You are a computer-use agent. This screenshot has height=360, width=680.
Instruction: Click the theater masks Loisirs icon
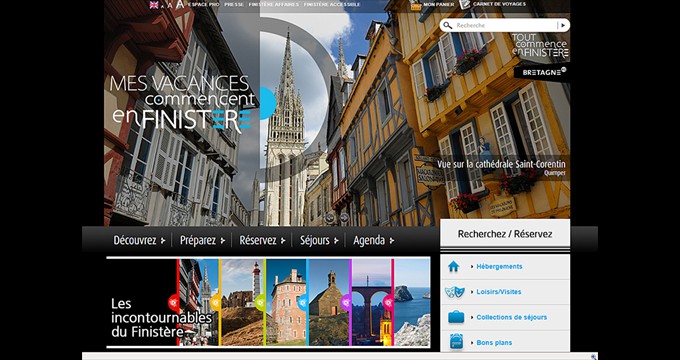click(454, 292)
